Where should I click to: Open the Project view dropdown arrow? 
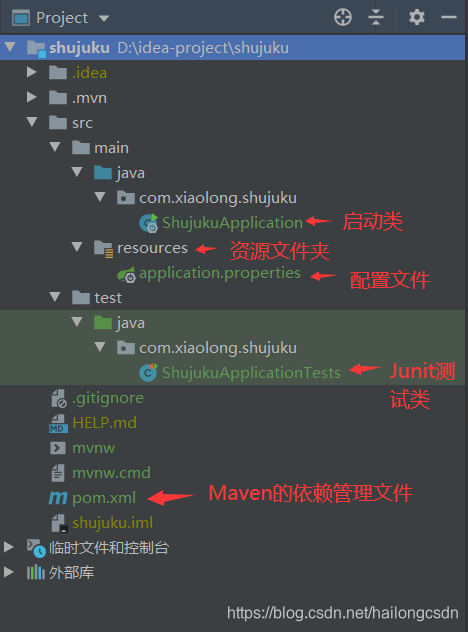(x=104, y=18)
